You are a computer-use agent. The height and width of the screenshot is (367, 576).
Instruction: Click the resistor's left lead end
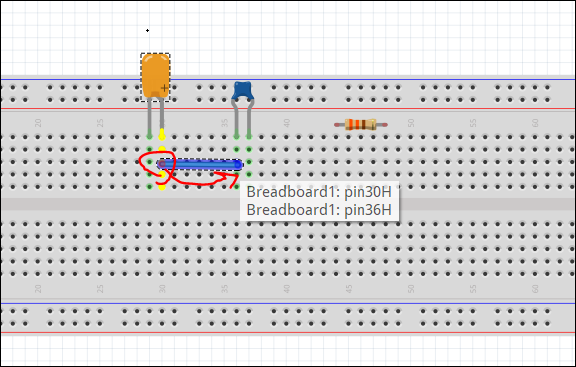pyautogui.click(x=337, y=125)
